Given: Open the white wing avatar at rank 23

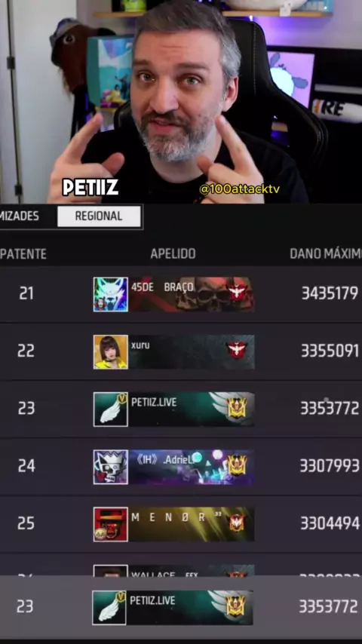Looking at the screenshot, I should tap(111, 409).
